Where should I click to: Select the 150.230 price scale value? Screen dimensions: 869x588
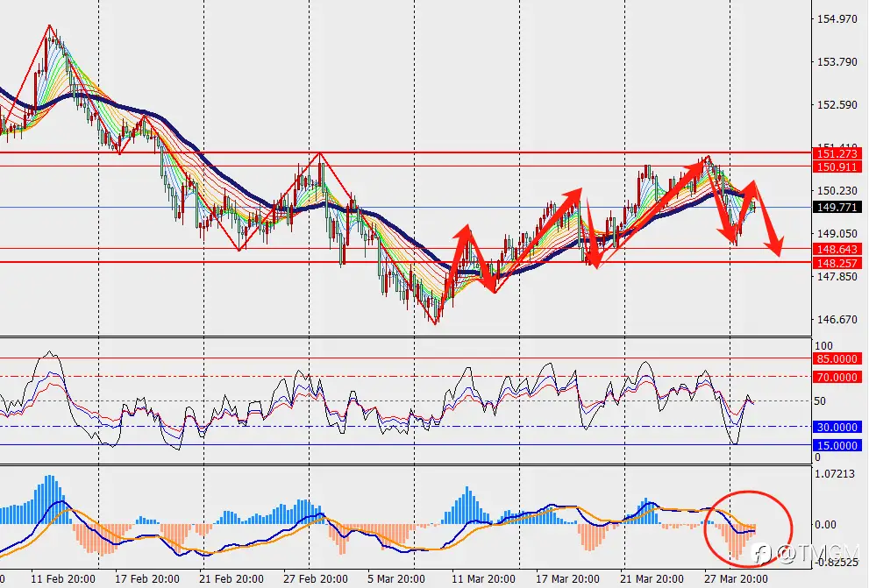(837, 190)
